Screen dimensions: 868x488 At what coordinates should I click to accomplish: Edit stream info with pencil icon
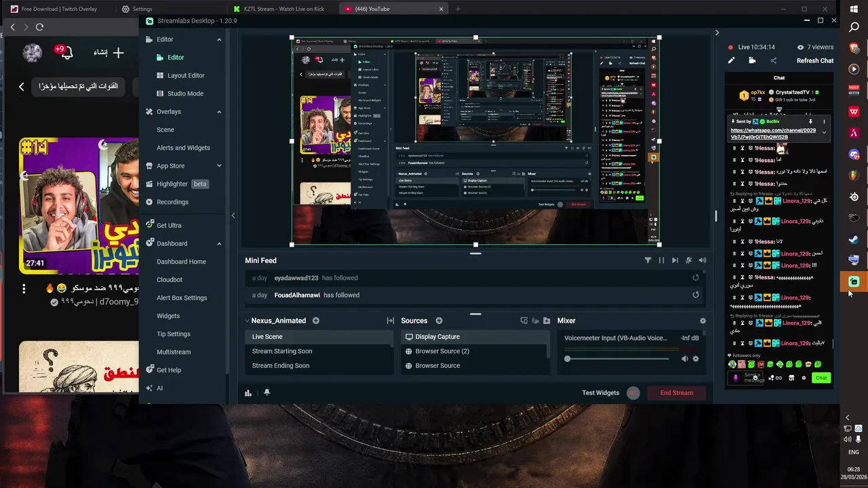pyautogui.click(x=731, y=60)
